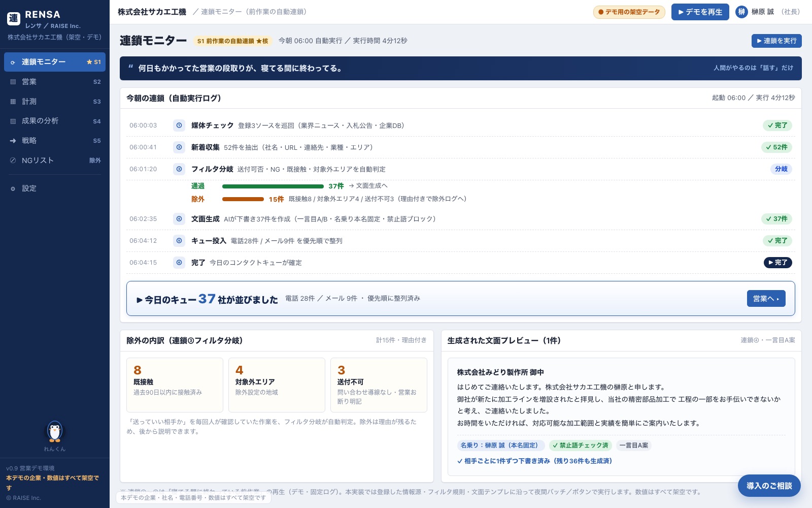Click the 06:01:20 timestamp

pyautogui.click(x=143, y=169)
